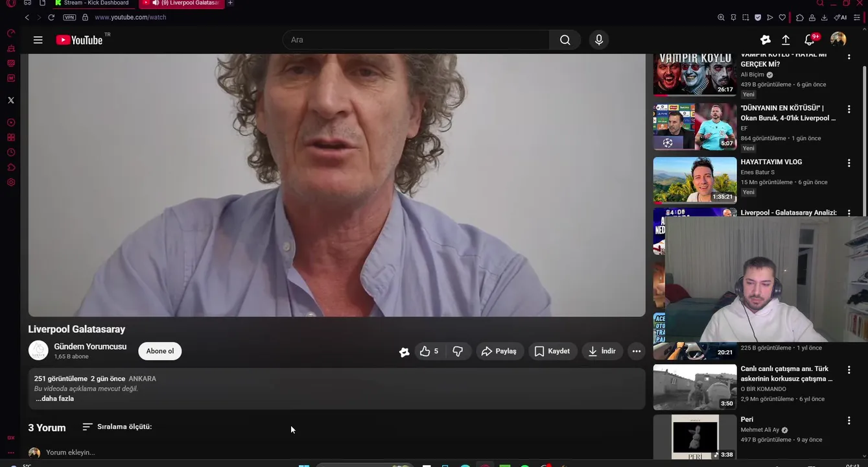Go back with the browser back arrow

27,18
